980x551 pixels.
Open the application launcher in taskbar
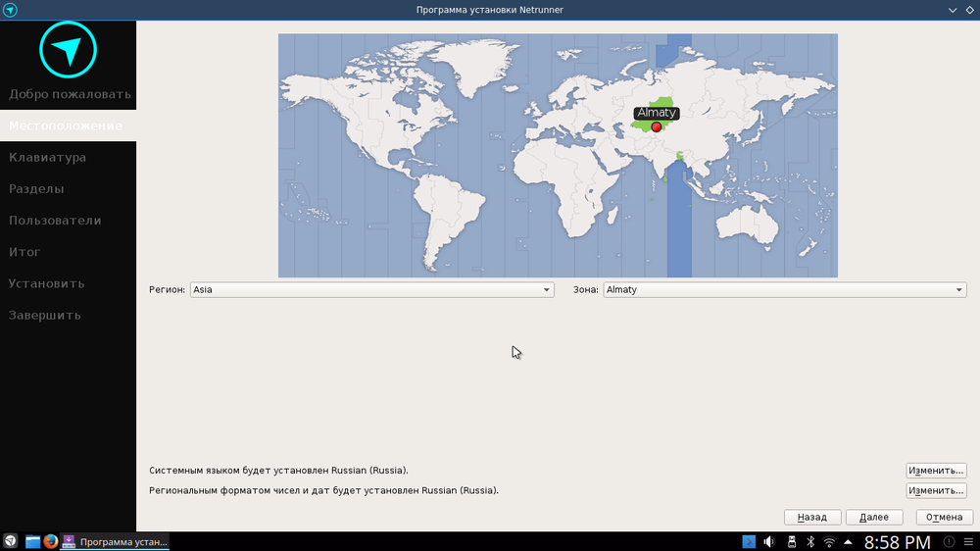click(11, 541)
